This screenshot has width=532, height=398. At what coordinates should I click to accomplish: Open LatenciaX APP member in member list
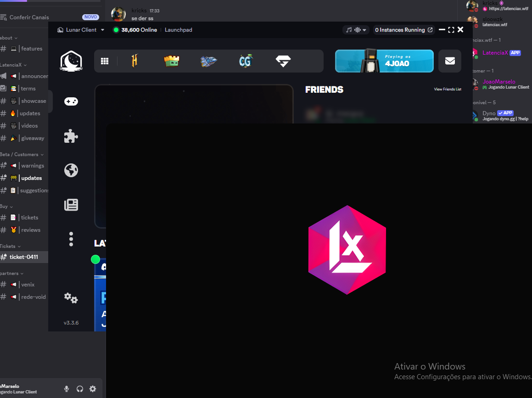pyautogui.click(x=501, y=53)
